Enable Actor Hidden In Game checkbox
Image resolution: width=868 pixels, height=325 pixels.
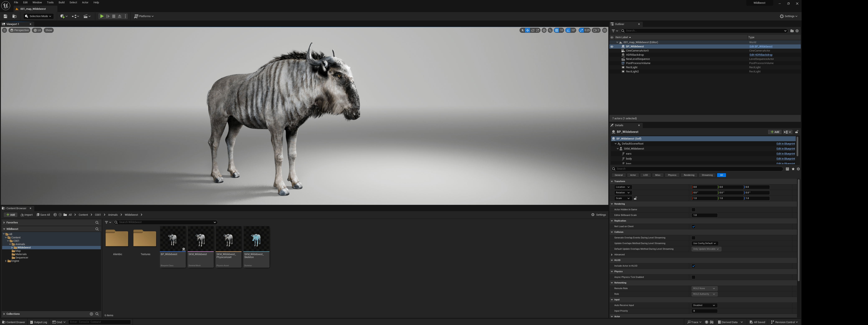coord(693,209)
